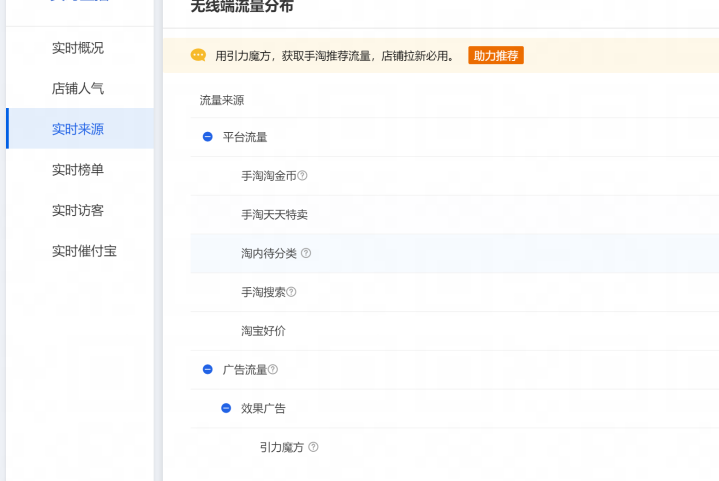Screen dimensions: 719x481
Task: Open 实时催付宝 in the sidebar
Action: click(x=84, y=251)
